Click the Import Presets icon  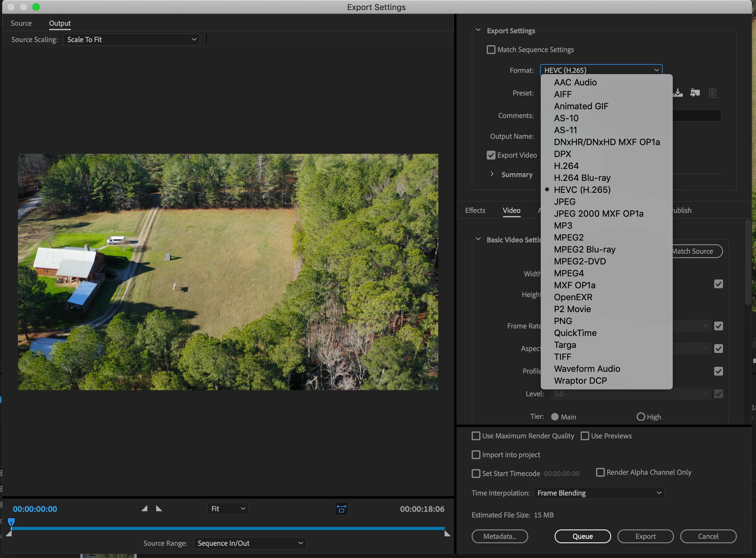coord(695,93)
